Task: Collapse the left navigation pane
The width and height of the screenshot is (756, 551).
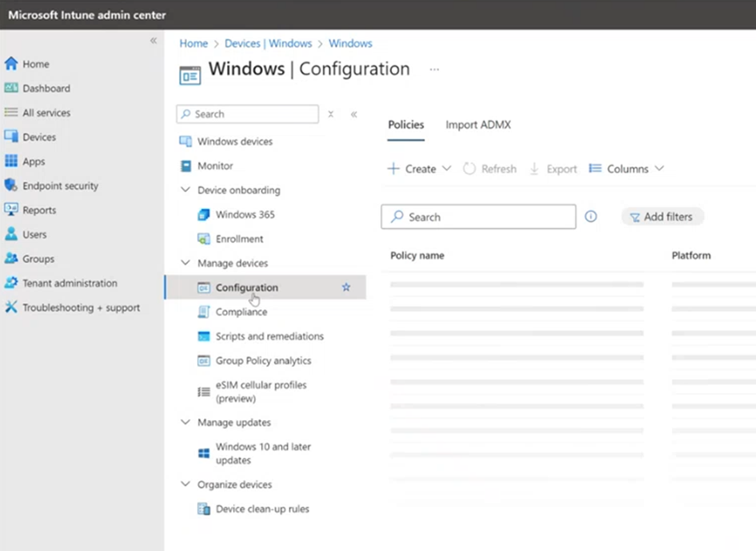Action: click(153, 40)
